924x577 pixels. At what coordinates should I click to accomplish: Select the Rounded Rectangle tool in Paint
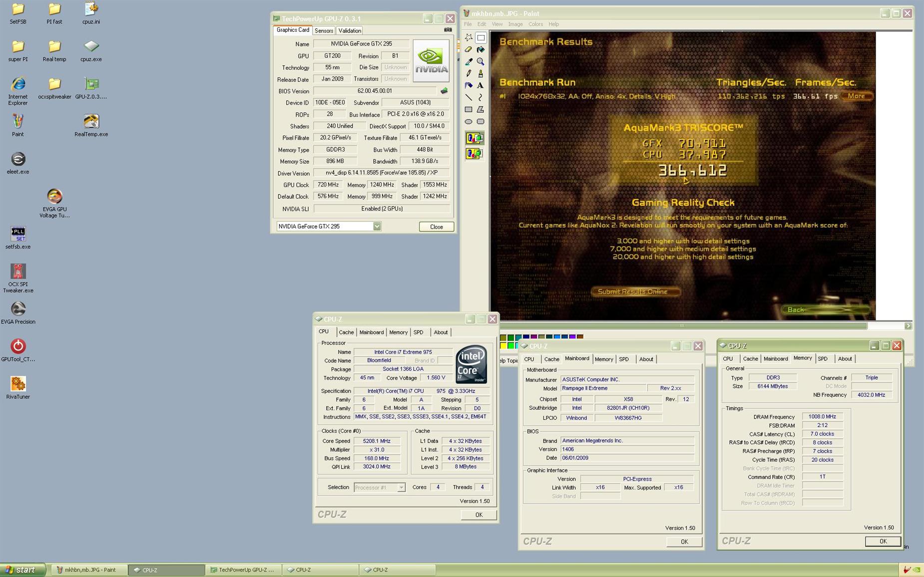(480, 121)
